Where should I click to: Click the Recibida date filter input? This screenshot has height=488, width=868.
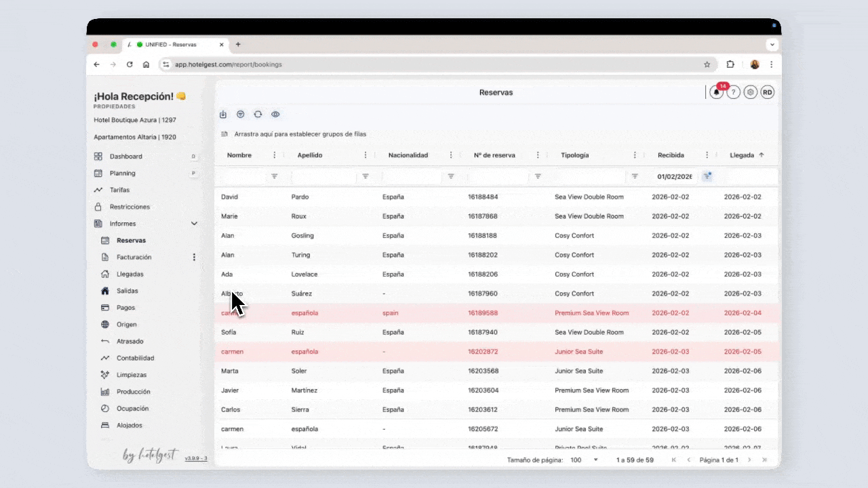coord(674,176)
